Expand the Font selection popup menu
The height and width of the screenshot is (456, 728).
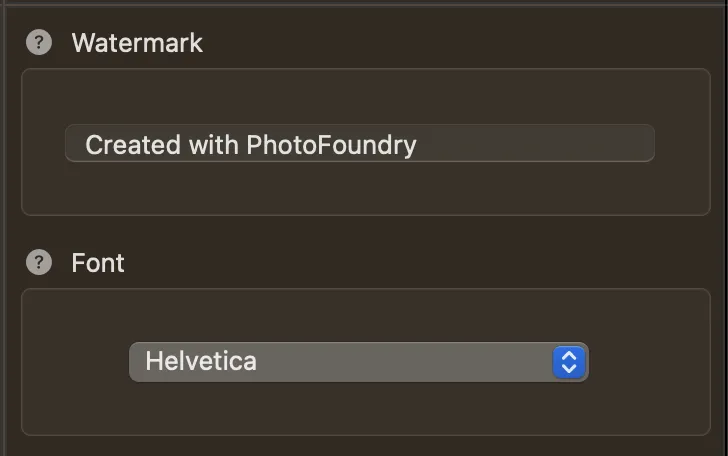358,362
